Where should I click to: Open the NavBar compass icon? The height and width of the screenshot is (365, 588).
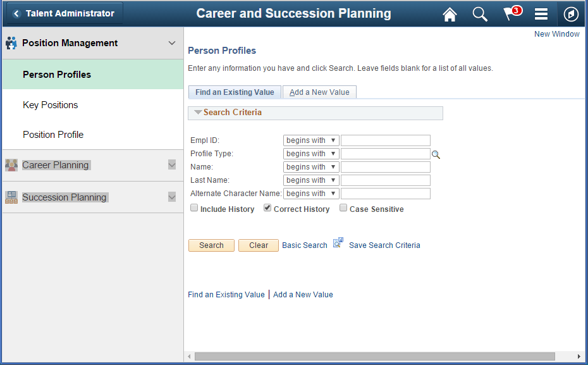click(570, 14)
